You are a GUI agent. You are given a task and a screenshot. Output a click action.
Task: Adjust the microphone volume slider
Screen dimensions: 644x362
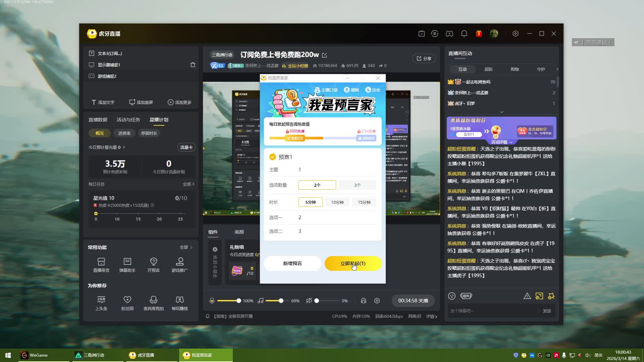point(238,301)
